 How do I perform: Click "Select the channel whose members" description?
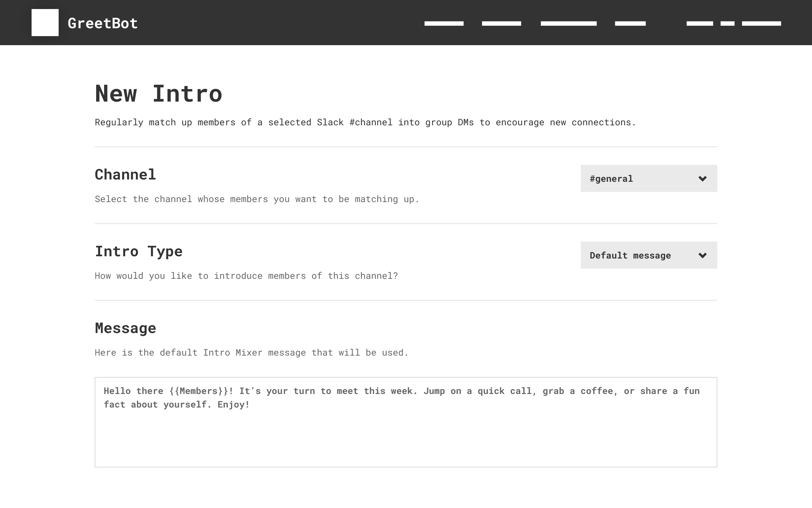pos(257,199)
